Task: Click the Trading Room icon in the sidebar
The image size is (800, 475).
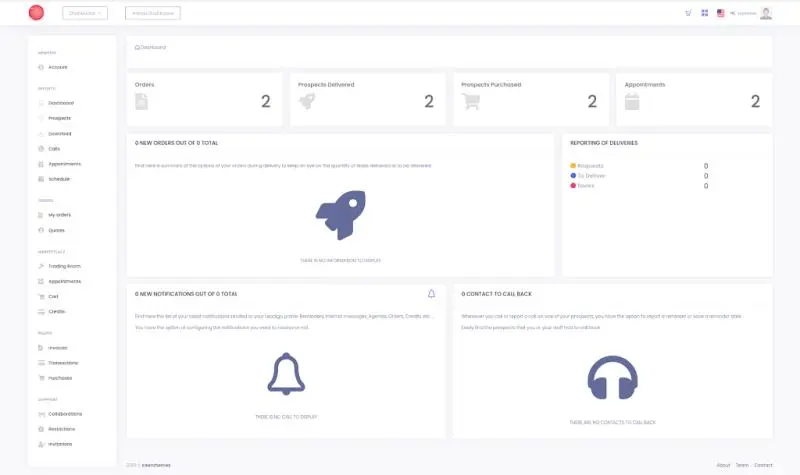Action: pos(41,266)
